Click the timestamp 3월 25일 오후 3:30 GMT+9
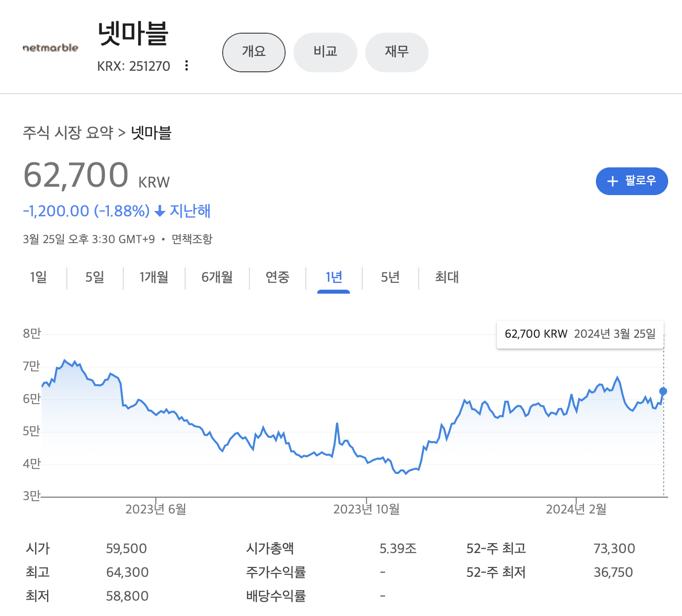Viewport: 682px width, 616px height. click(89, 239)
